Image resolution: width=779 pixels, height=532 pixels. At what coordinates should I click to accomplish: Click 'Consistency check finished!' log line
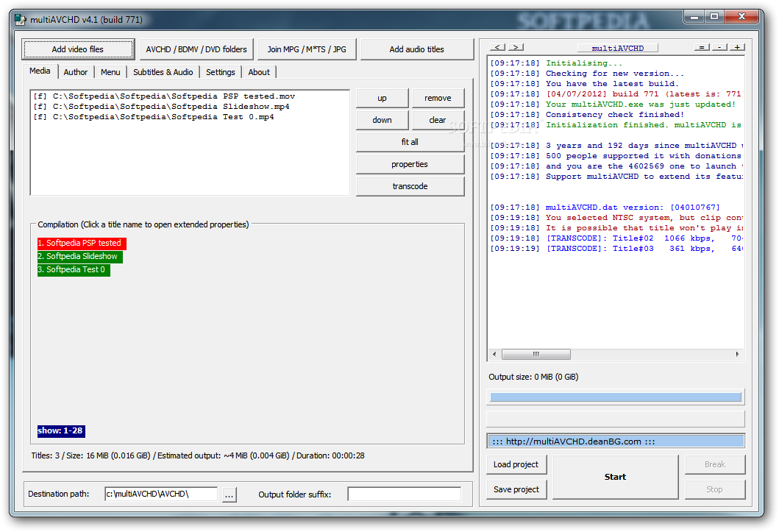tap(587, 115)
